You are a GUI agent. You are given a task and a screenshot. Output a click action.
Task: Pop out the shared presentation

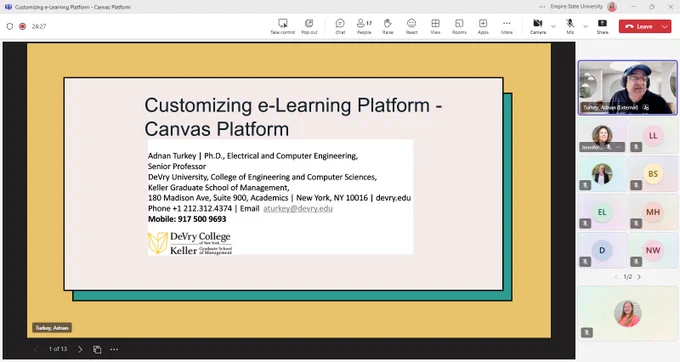tap(309, 26)
